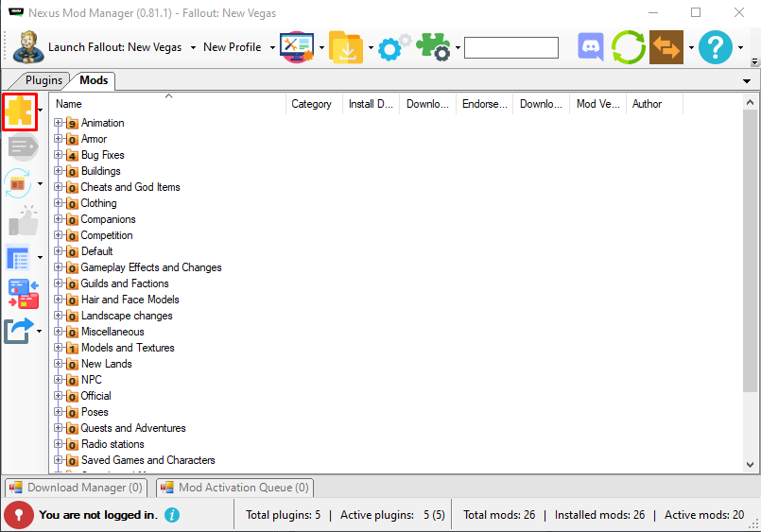The image size is (761, 532).
Task: Open dropdown arrow next to Tools icon
Action: (321, 47)
